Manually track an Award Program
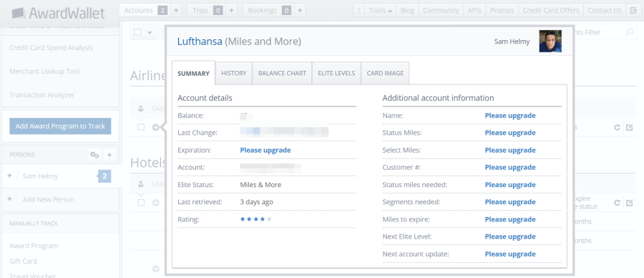Viewport: 644px width, 278px height. coord(34,246)
